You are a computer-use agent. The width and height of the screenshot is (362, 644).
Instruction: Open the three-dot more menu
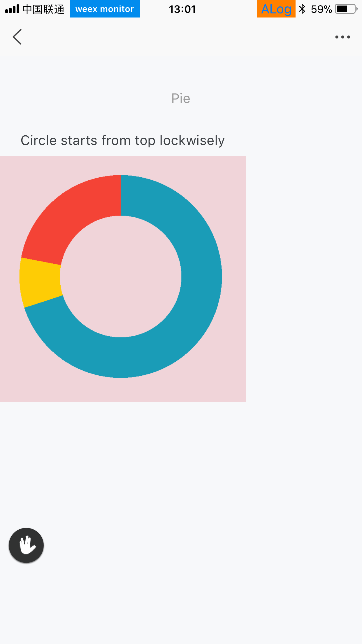tap(342, 37)
